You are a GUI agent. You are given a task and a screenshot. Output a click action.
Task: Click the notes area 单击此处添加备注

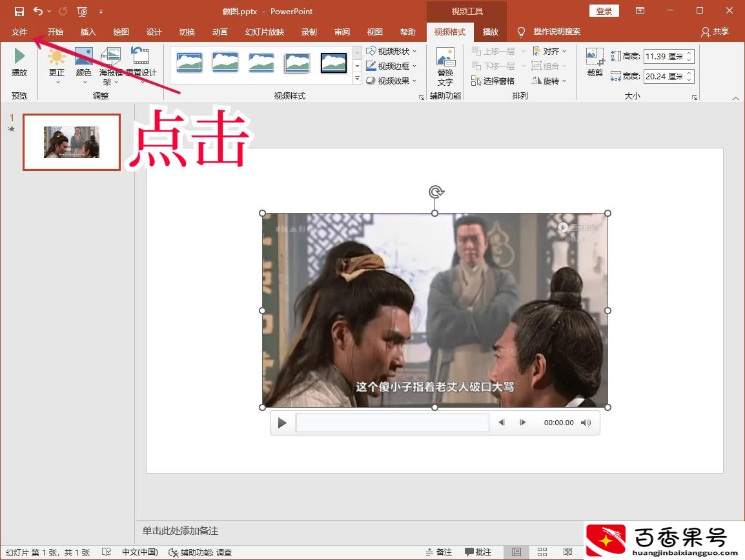tap(180, 530)
